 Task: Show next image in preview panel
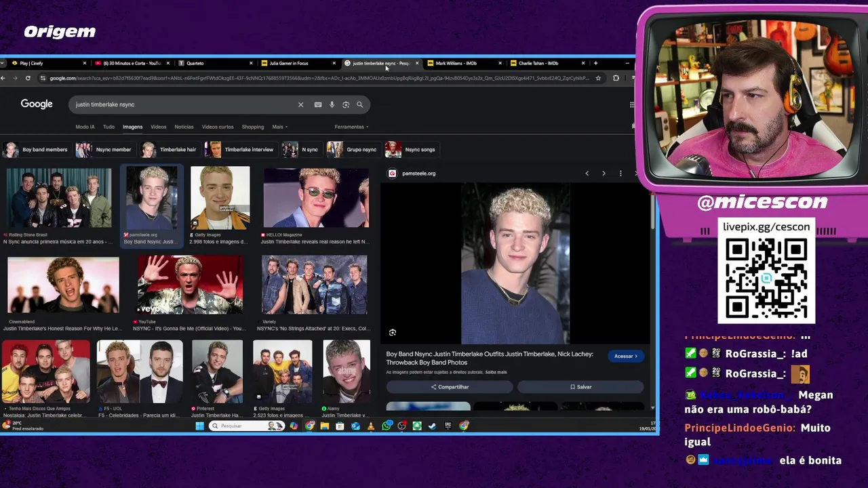[604, 174]
